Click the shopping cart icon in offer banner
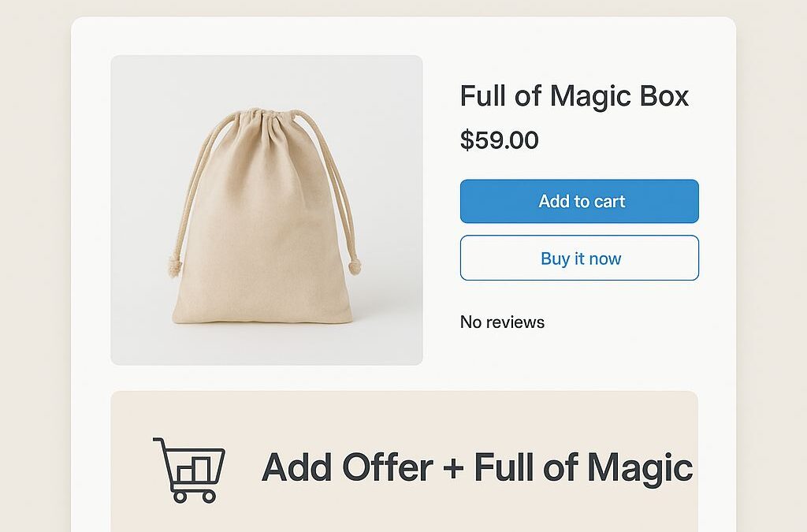 pyautogui.click(x=189, y=469)
